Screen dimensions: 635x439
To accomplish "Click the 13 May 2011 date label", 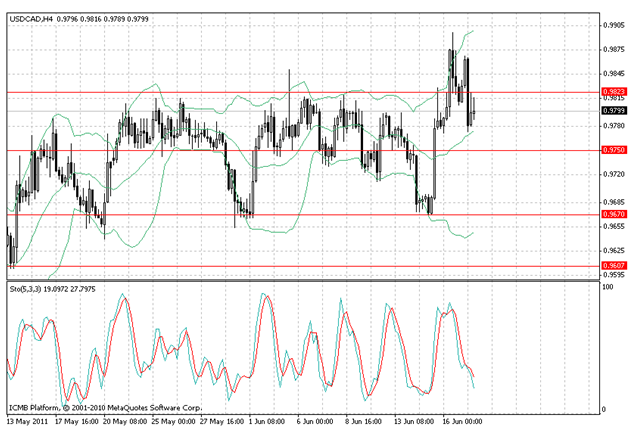I will point(28,422).
